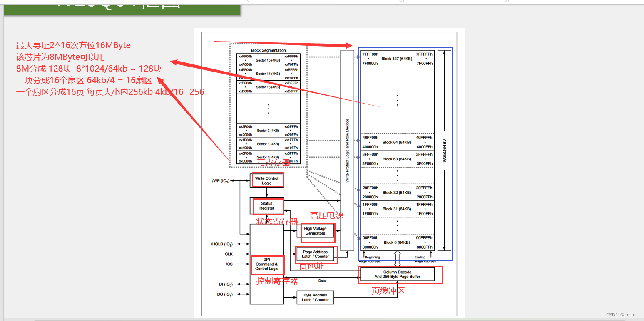Click the Block 127 (64KB) entry
Screen dimensions: 644x321
397,58
